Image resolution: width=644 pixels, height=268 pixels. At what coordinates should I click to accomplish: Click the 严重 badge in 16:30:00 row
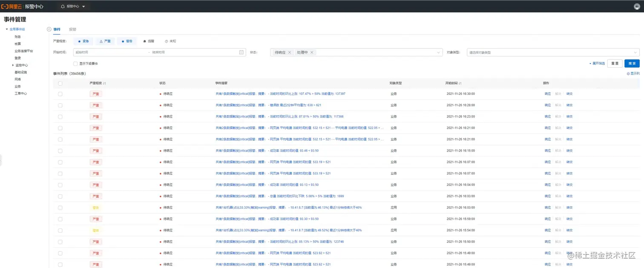96,94
